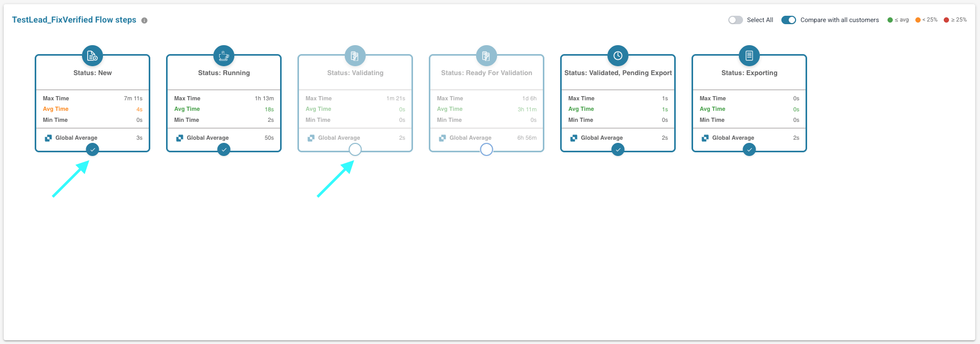Click the Ready For Validation step icon
The height and width of the screenshot is (344, 980).
(x=487, y=56)
